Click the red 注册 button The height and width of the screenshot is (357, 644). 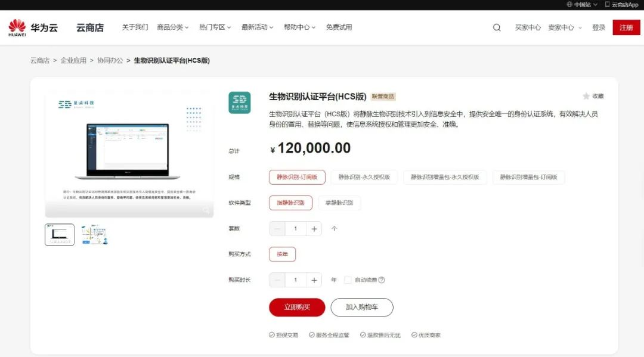(x=626, y=27)
